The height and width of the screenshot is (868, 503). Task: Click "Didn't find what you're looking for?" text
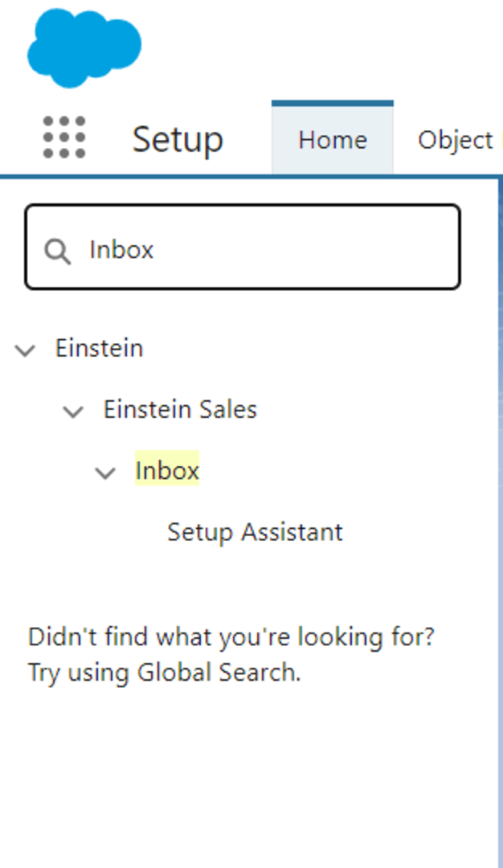point(231,637)
